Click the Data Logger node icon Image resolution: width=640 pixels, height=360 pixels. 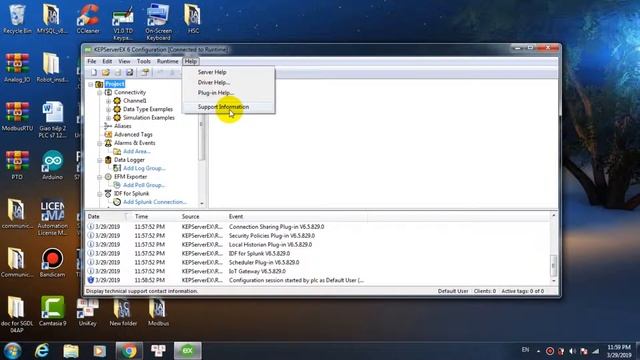point(108,160)
